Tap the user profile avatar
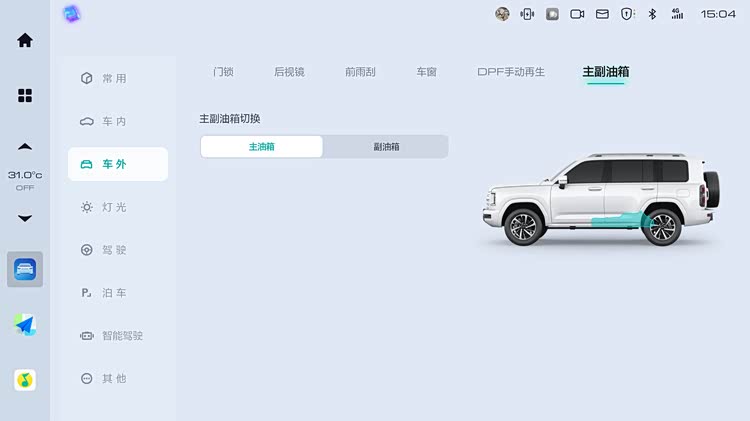This screenshot has height=421, width=750. 502,14
